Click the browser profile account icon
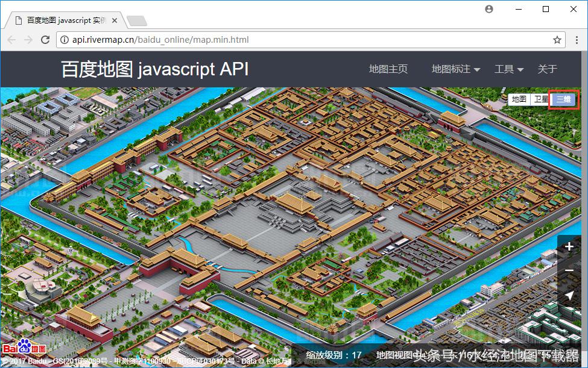Image resolution: width=588 pixels, height=368 pixels. 488,9
